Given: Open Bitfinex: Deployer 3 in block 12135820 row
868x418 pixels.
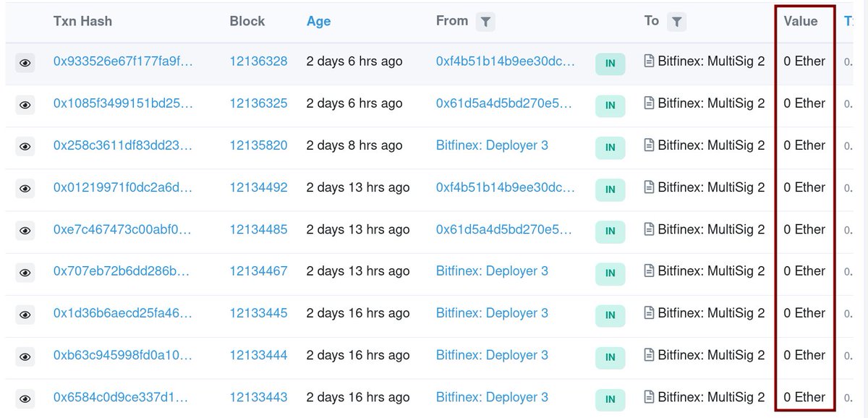Looking at the screenshot, I should 492,145.
